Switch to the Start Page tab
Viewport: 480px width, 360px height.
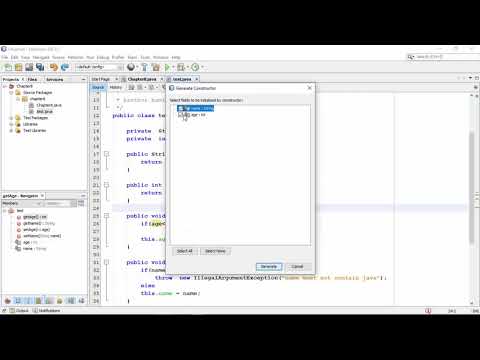click(101, 79)
